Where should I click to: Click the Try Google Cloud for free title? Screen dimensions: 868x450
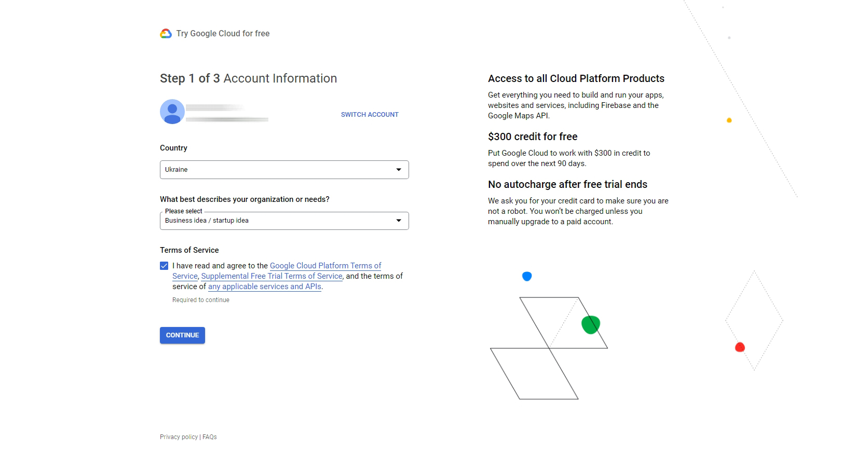point(223,34)
